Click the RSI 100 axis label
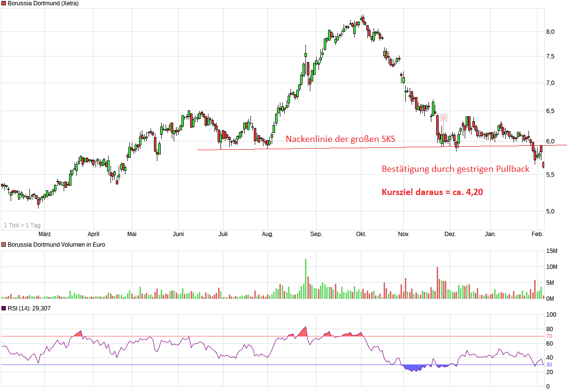Viewport: 567px width, 392px height. click(551, 315)
